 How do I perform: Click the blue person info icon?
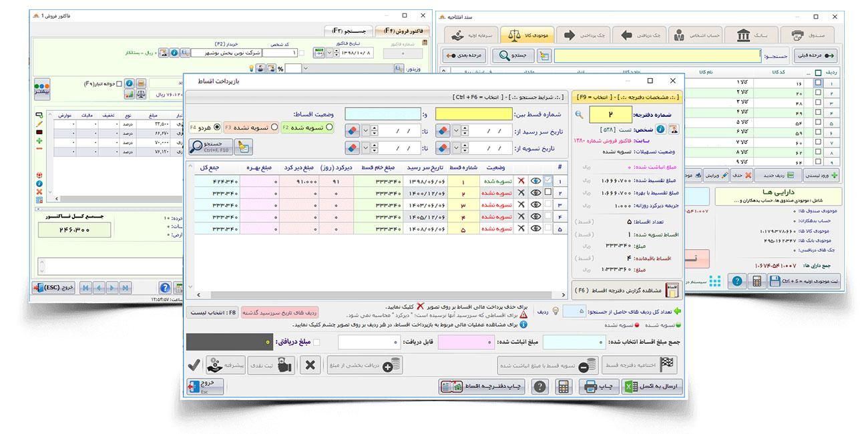click(660, 129)
